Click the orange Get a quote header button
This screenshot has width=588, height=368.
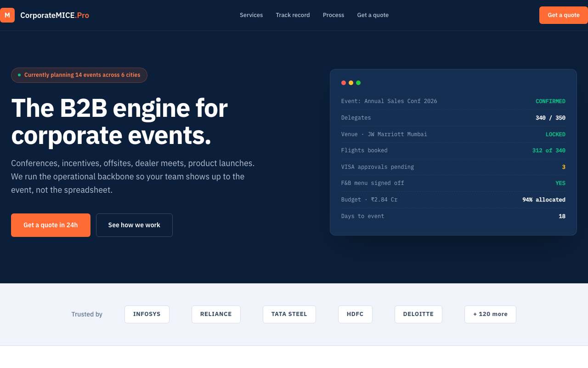pyautogui.click(x=564, y=15)
